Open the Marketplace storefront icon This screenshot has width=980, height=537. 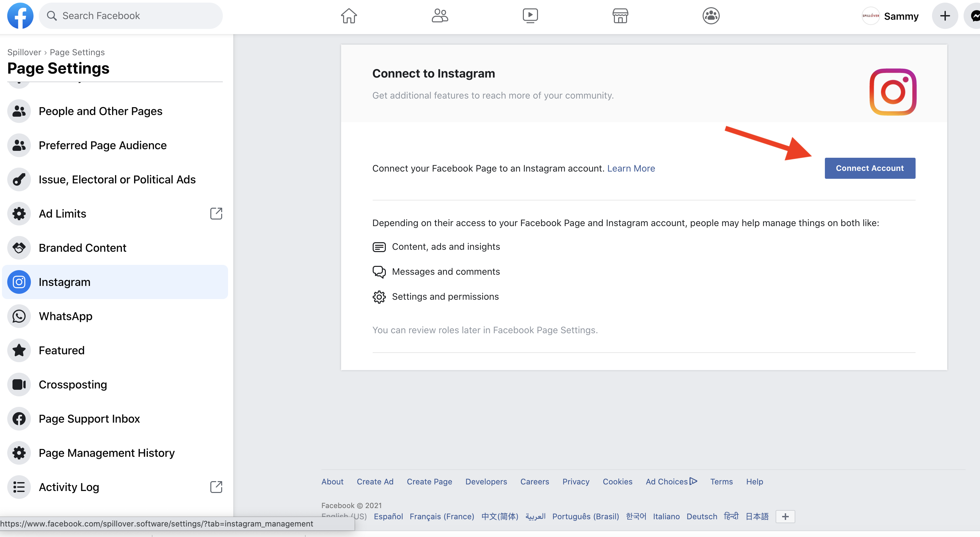(620, 15)
